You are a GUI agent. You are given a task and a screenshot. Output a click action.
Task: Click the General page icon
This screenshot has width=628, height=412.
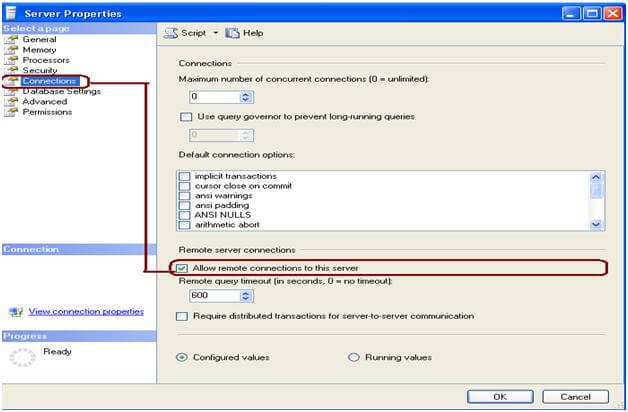click(x=12, y=39)
